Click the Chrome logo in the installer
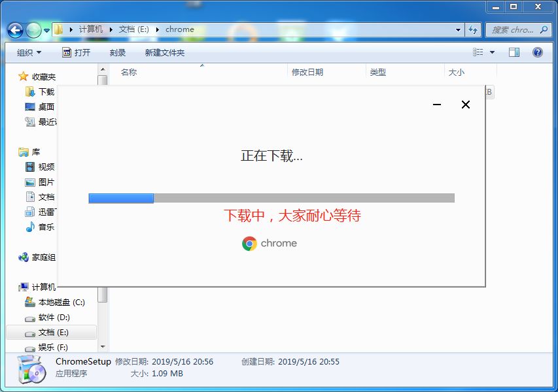This screenshot has width=558, height=392. (x=249, y=244)
